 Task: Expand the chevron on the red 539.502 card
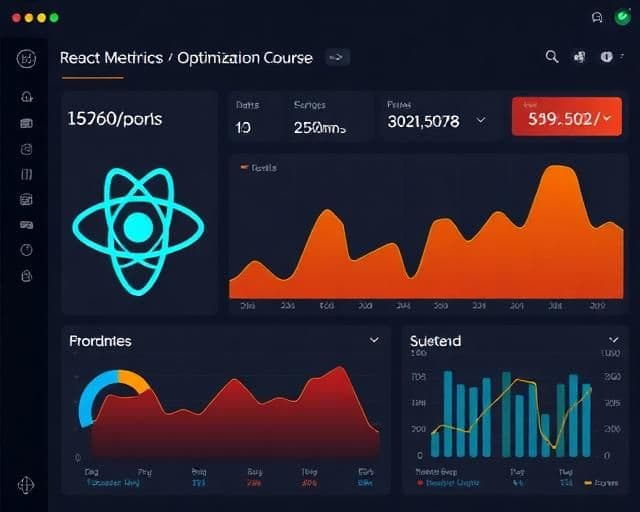pyautogui.click(x=607, y=118)
